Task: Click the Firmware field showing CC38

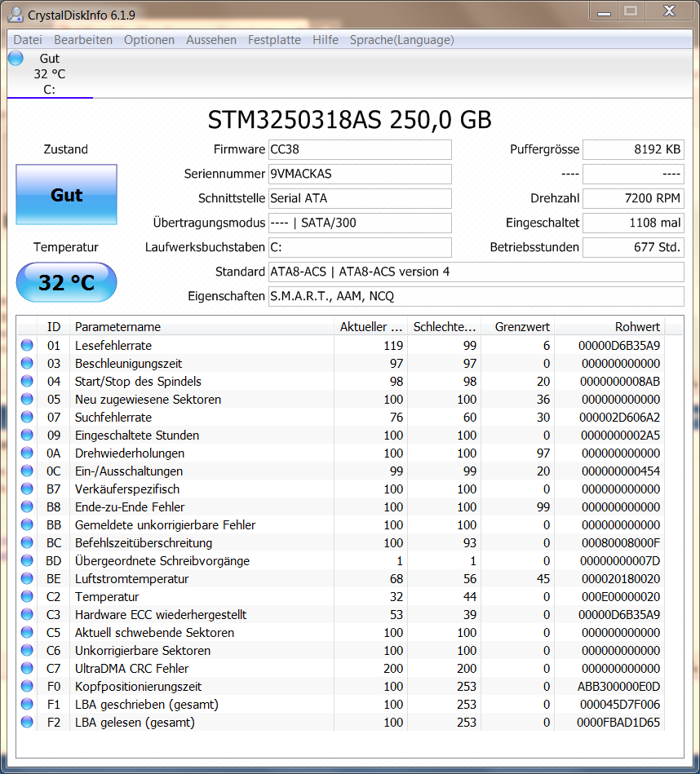Action: 360,149
